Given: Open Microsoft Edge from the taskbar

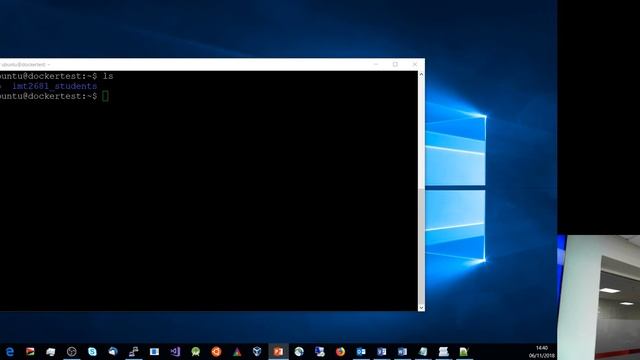Looking at the screenshot, I should (10, 351).
